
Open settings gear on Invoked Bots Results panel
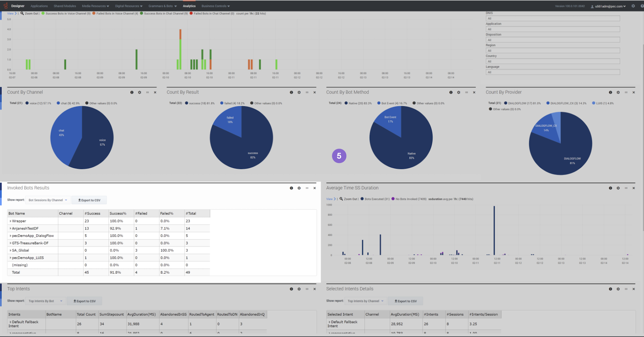(299, 188)
